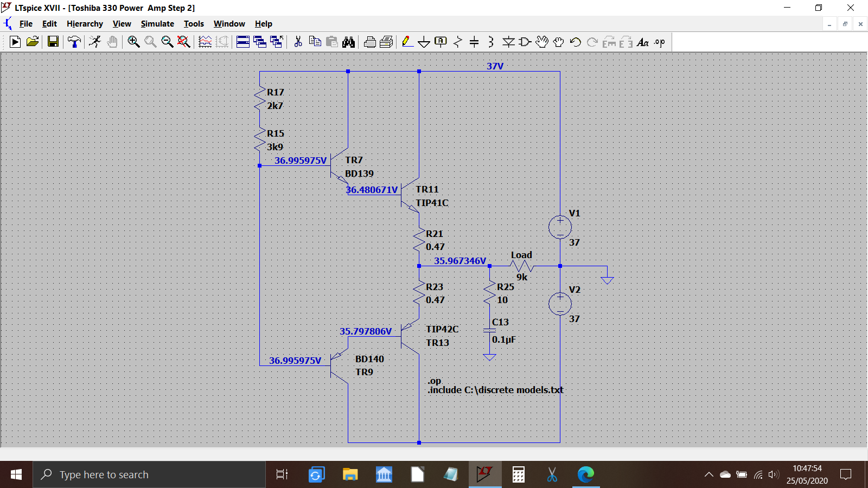Click the SPICE directive .op tool
868x488 pixels.
tap(660, 42)
